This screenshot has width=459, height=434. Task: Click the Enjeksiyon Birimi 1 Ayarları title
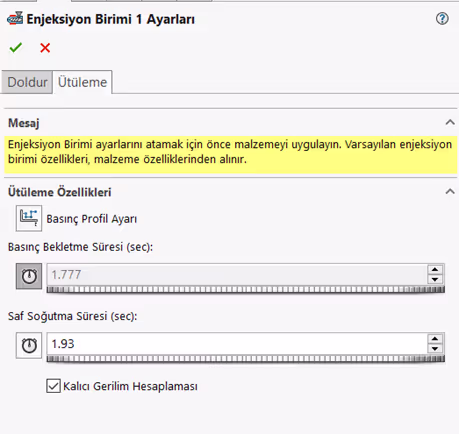pyautogui.click(x=111, y=19)
